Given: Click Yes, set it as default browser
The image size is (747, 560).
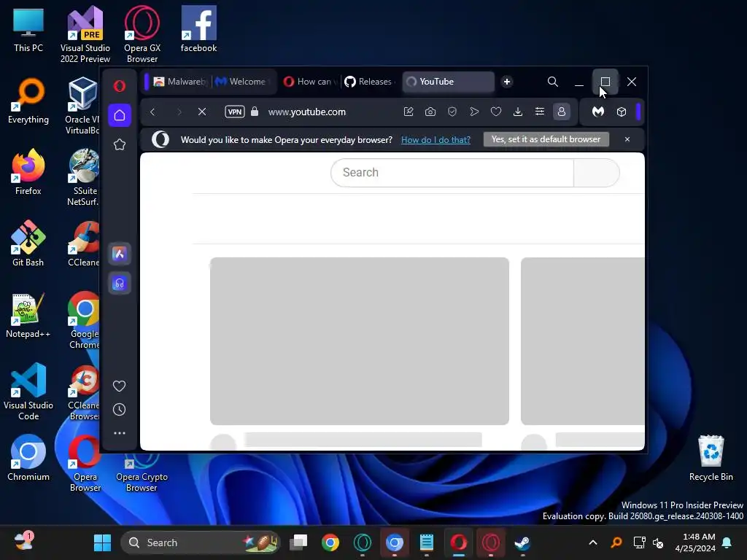Looking at the screenshot, I should pos(546,139).
